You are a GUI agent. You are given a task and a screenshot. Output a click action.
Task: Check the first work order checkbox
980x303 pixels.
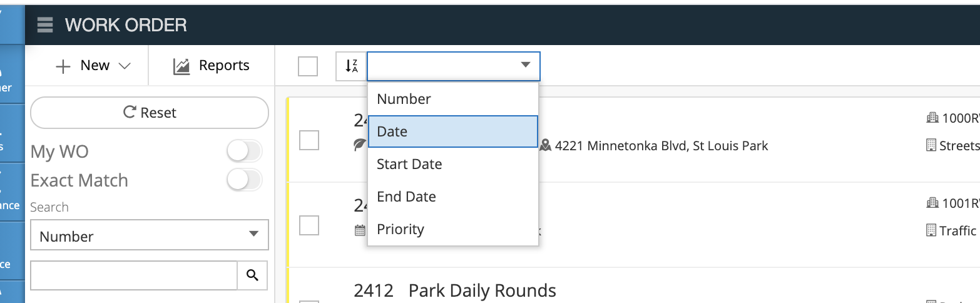coord(309,140)
